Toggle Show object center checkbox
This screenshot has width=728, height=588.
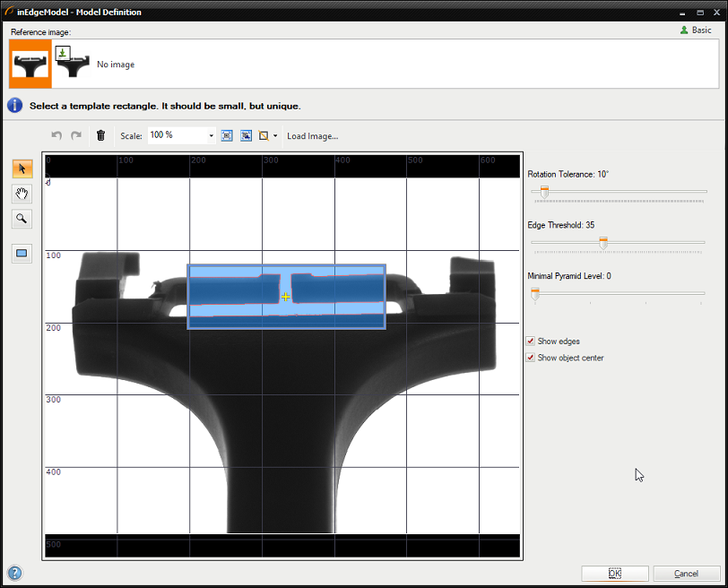tap(531, 358)
